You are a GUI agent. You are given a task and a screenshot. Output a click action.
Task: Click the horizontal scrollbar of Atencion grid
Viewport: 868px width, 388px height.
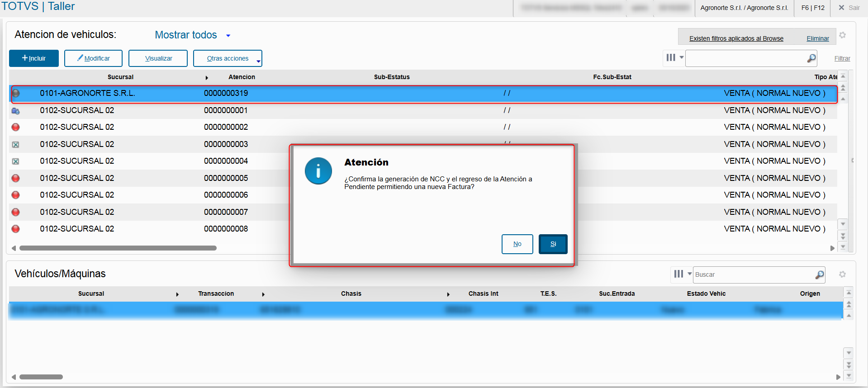[x=118, y=248]
